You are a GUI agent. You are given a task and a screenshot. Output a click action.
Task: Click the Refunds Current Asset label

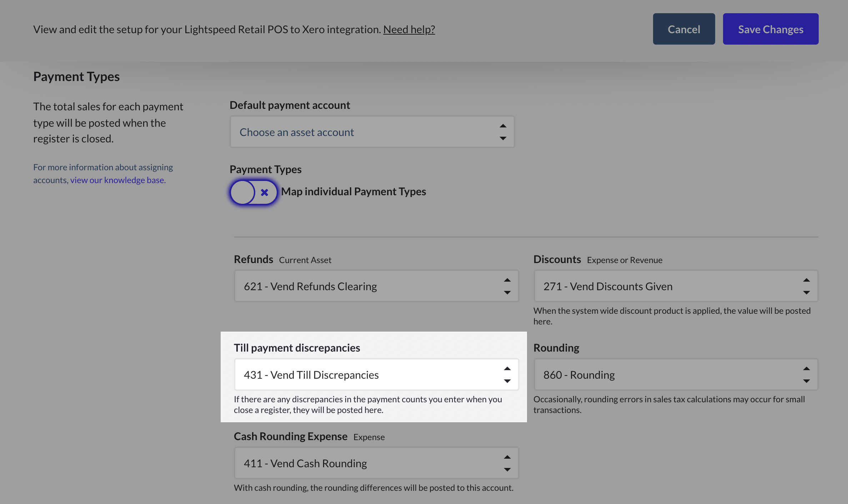(x=282, y=259)
